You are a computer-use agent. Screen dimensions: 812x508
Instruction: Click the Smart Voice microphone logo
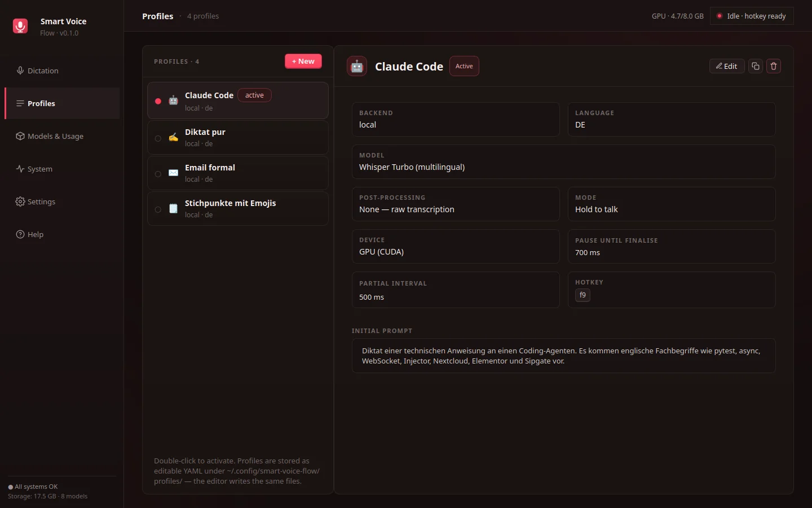(x=20, y=26)
